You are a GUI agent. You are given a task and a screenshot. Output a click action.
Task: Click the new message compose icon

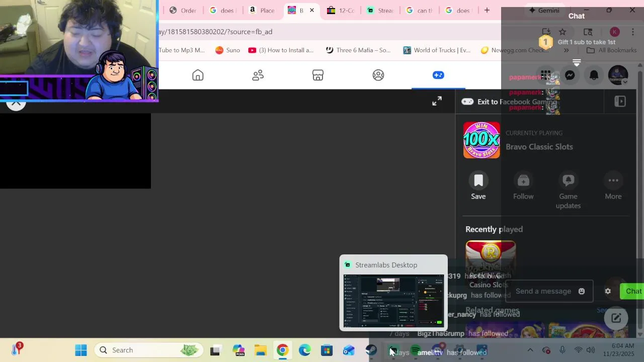pos(616,318)
